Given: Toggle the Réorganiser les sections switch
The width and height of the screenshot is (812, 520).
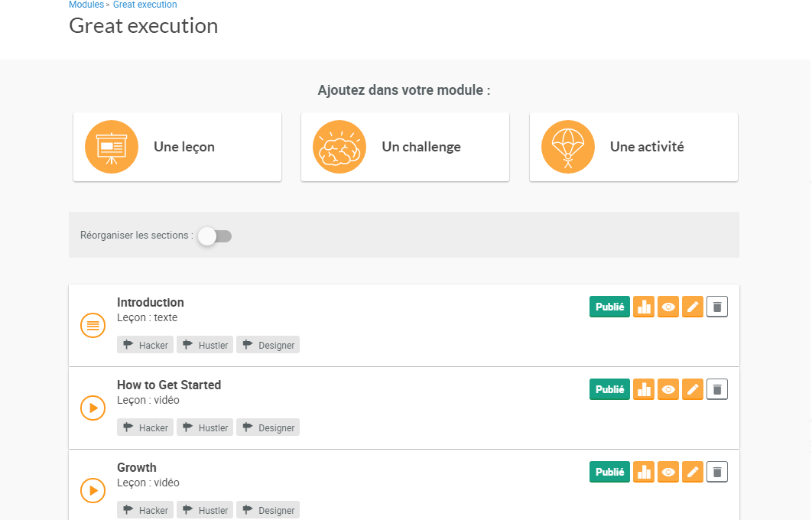Looking at the screenshot, I should (x=214, y=236).
